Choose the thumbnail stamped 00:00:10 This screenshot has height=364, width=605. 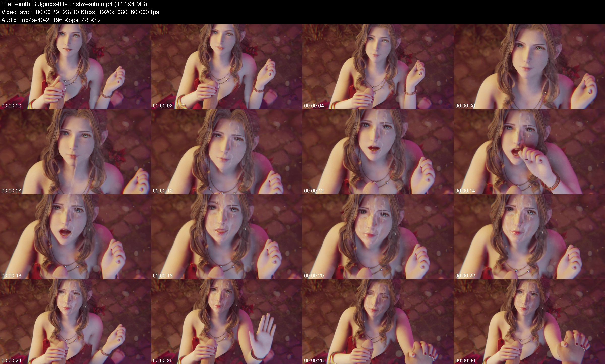227,151
